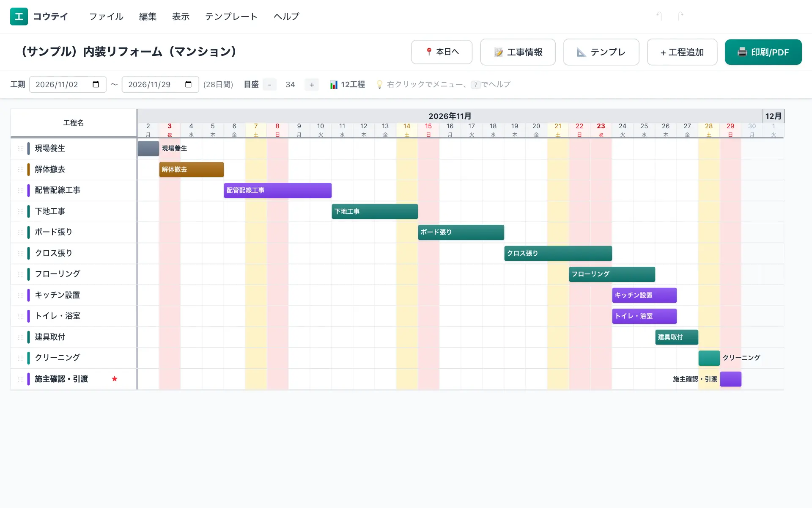Click the 工程名 column header

tap(74, 123)
